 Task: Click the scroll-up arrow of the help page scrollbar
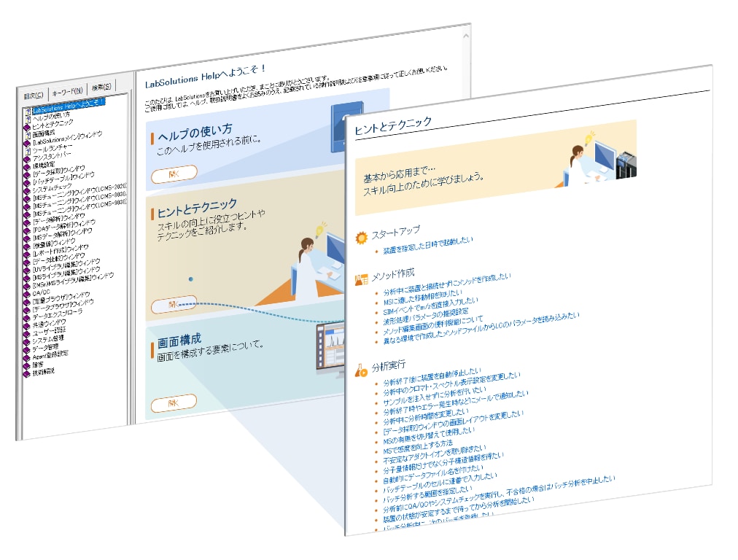[466, 36]
